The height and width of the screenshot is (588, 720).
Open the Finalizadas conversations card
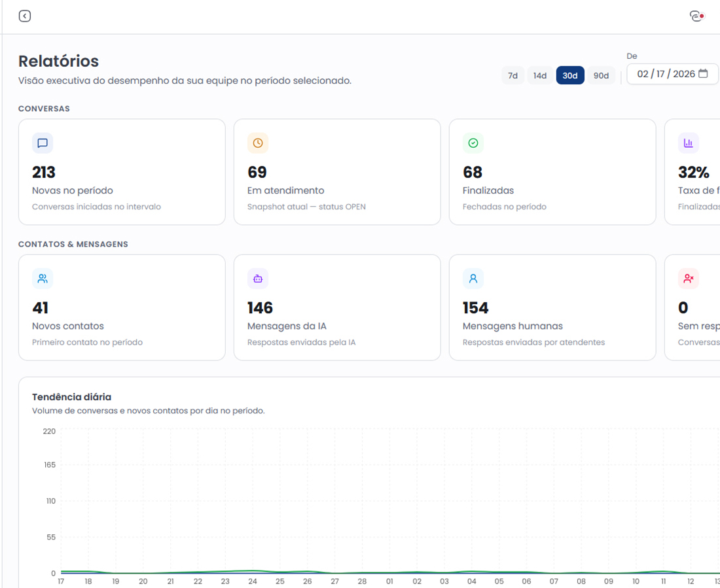point(552,172)
